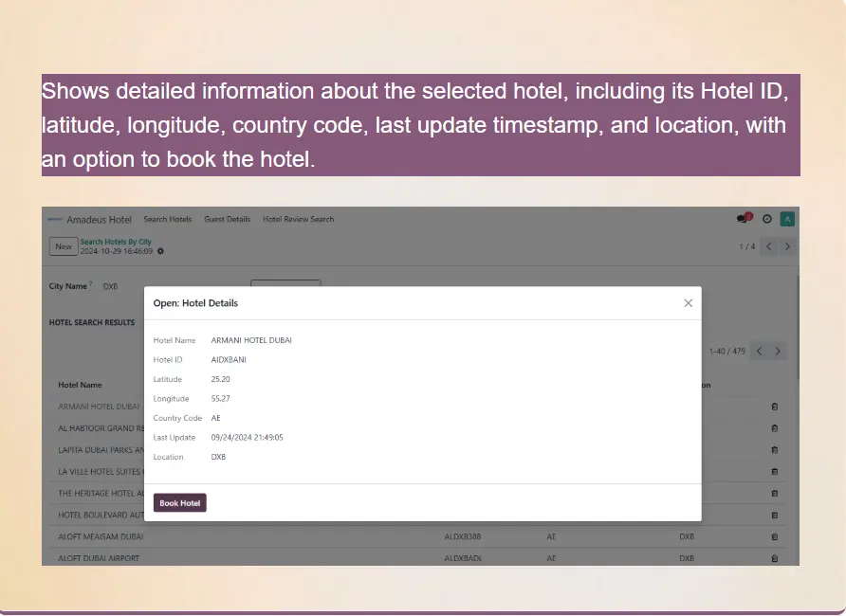This screenshot has height=616, width=846.
Task: Open the chat messages icon with badge
Action: coord(744,219)
